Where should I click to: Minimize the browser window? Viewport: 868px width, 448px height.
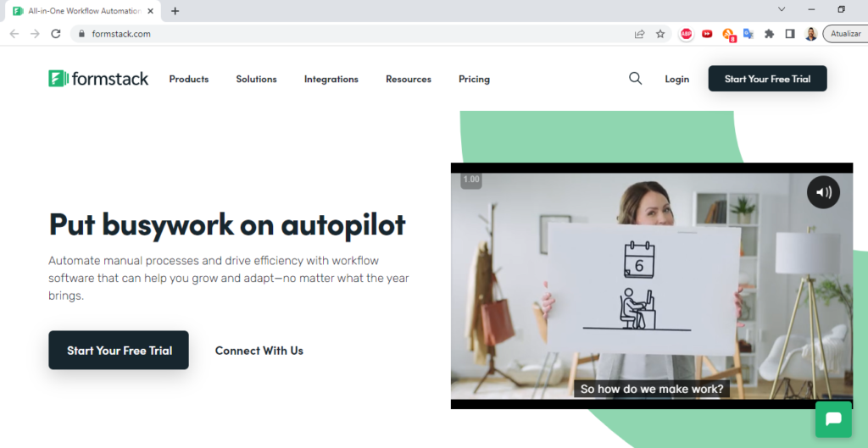click(811, 9)
